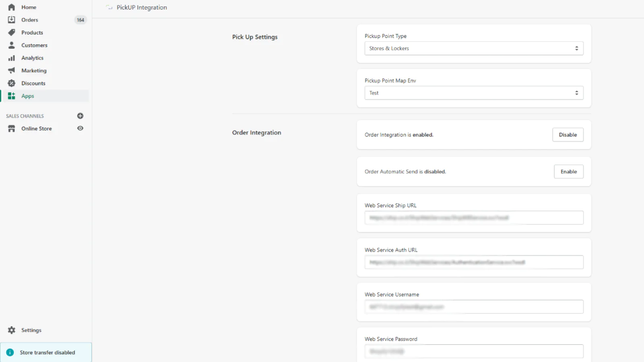This screenshot has width=644, height=362.
Task: Enable Order Automatic Send
Action: [x=568, y=172]
